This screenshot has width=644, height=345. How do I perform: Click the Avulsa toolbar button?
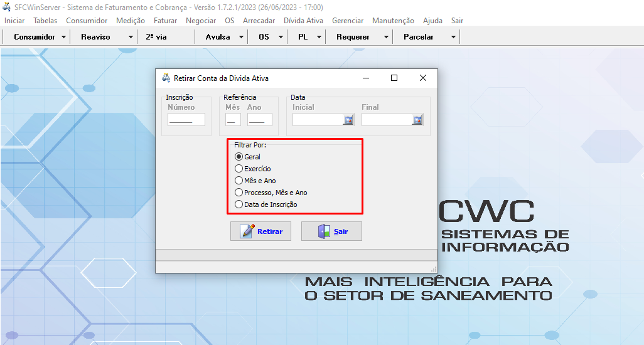[218, 37]
